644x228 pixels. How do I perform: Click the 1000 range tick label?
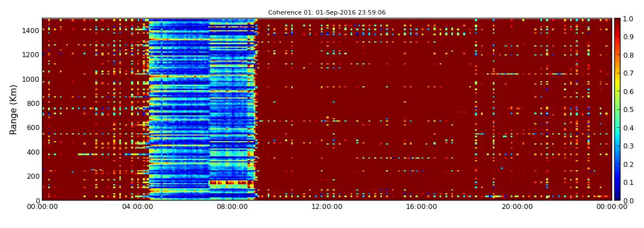[x=31, y=79]
